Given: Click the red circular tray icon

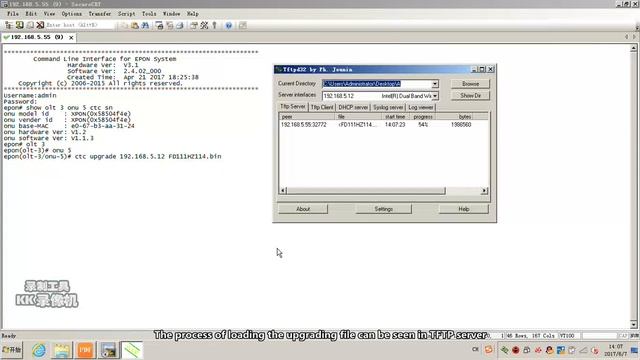Looking at the screenshot, I should tap(516, 350).
